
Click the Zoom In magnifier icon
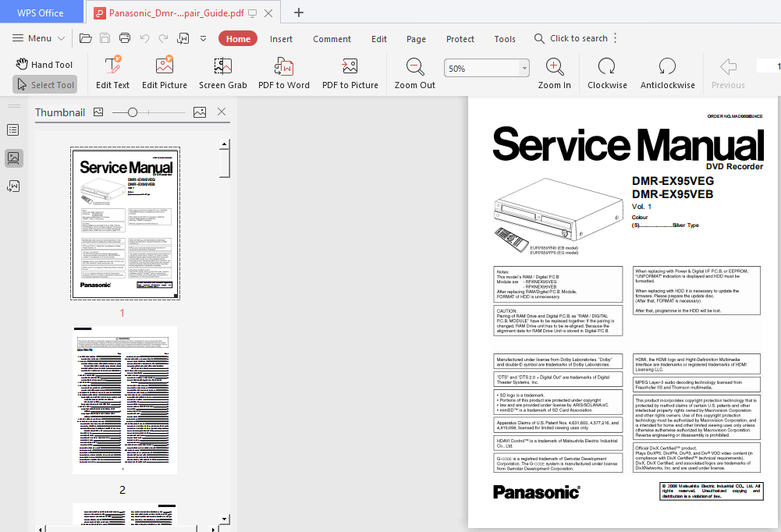[555, 66]
